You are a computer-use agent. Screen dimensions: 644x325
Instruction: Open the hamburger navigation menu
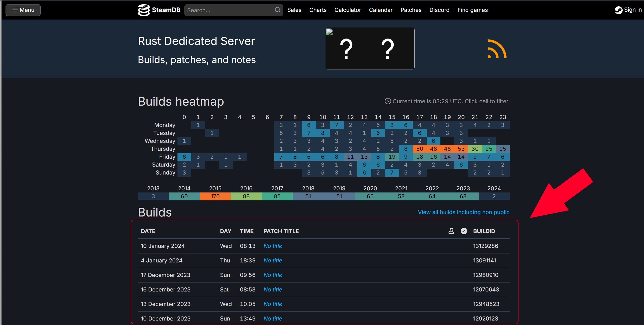[x=23, y=10]
